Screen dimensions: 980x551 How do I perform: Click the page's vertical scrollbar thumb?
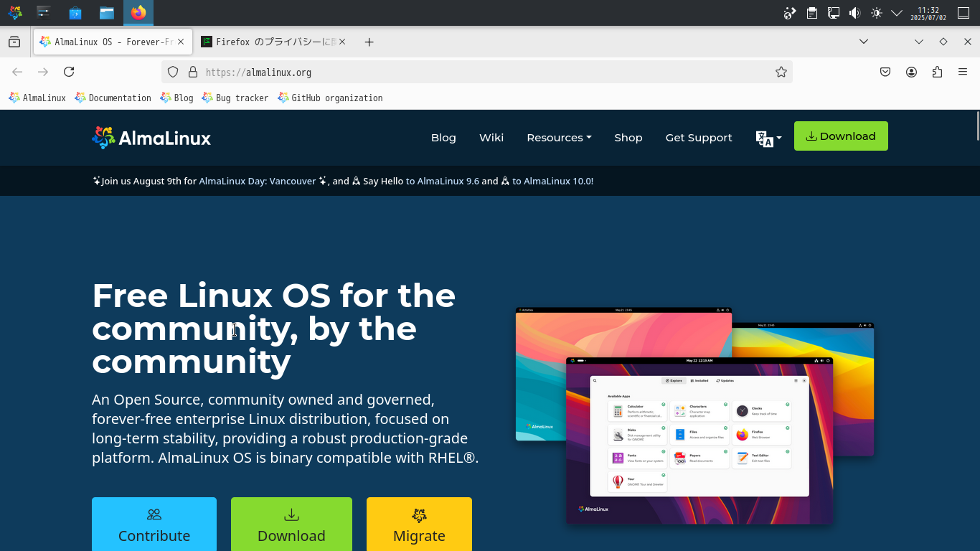coord(977,126)
